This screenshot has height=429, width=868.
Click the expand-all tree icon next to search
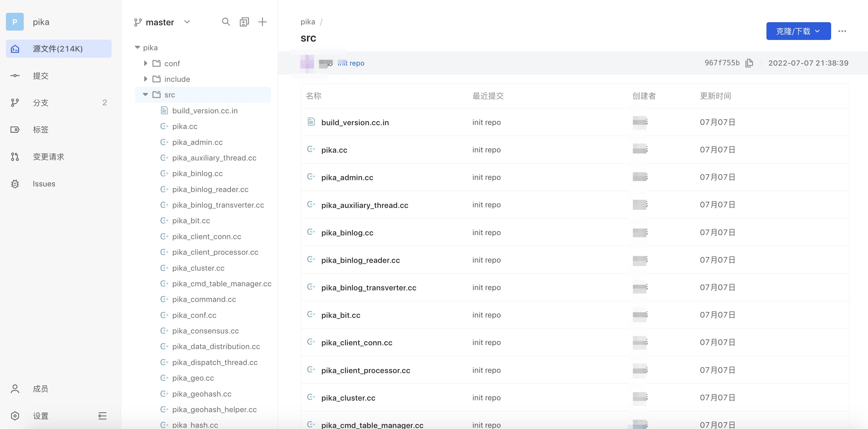pos(244,22)
